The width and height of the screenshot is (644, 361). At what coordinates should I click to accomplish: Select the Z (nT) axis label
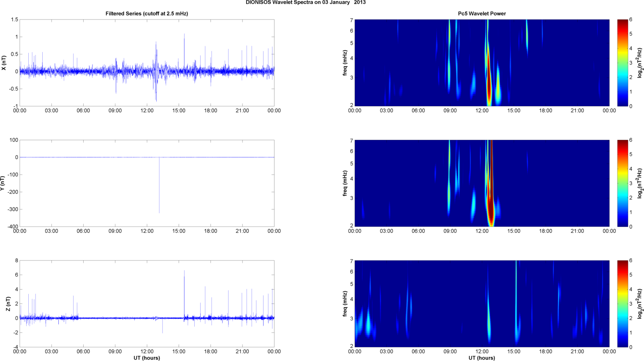8,304
